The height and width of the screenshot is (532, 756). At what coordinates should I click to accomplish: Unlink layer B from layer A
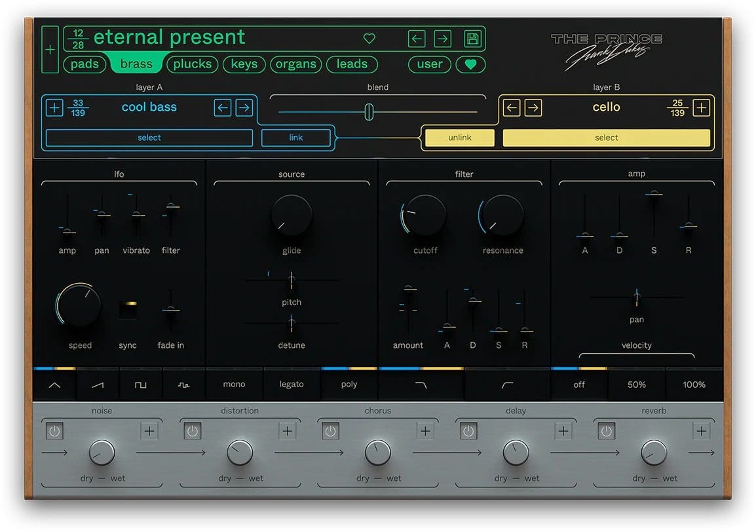(x=459, y=138)
